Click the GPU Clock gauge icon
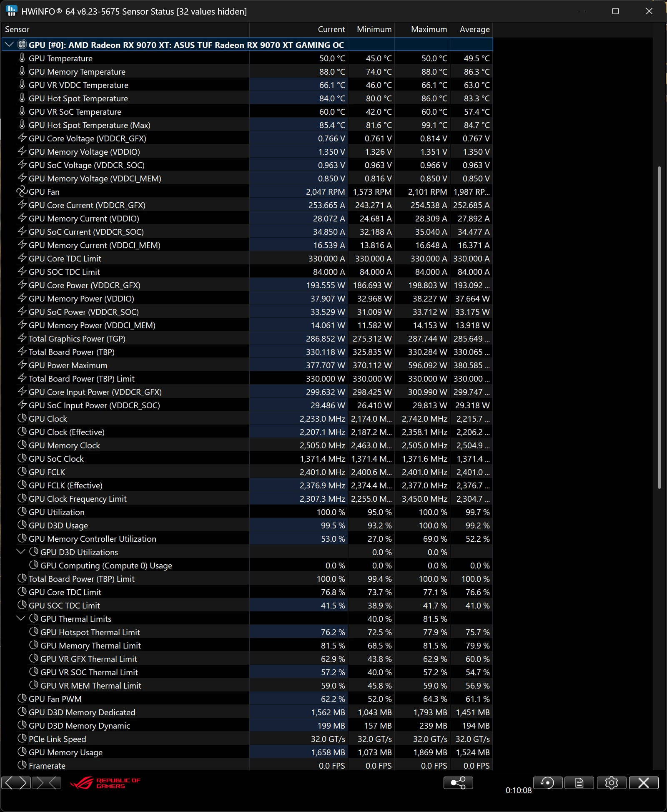Screen dimensions: 667x812 pyautogui.click(x=22, y=418)
